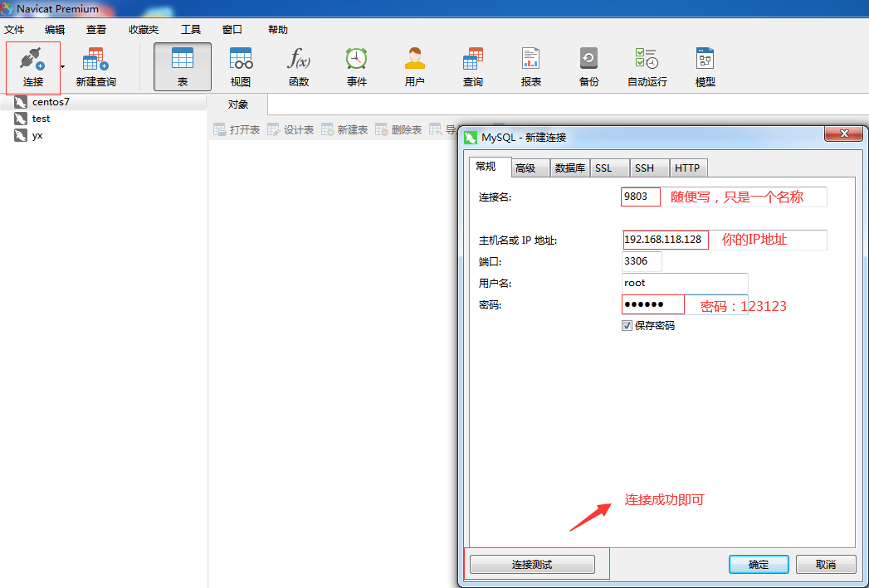
Task: Select the centos7 connection in the tree
Action: [x=103, y=102]
